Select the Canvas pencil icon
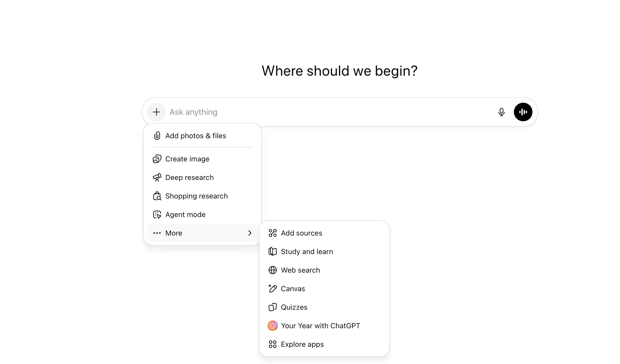This screenshot has height=364, width=620. coord(272,289)
